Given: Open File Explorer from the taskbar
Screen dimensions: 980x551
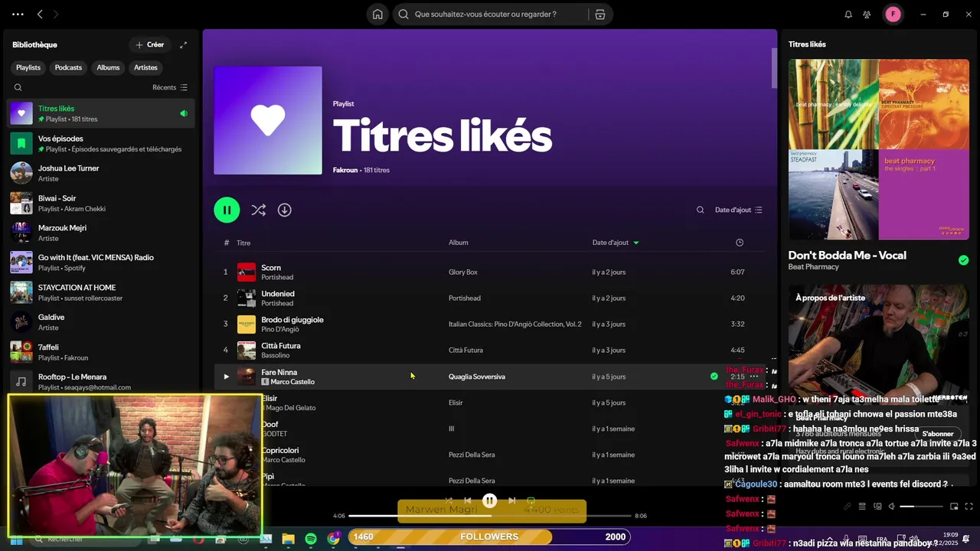Looking at the screenshot, I should 289,539.
